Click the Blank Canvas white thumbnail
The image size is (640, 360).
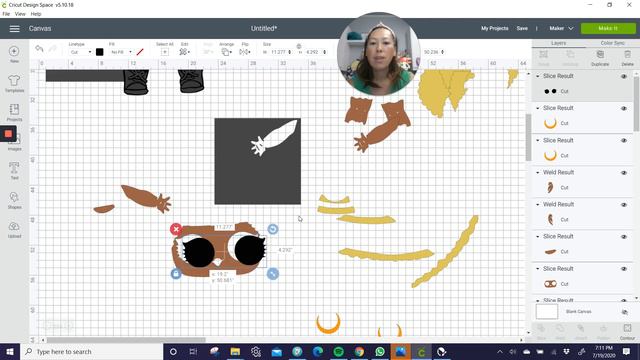point(547,312)
